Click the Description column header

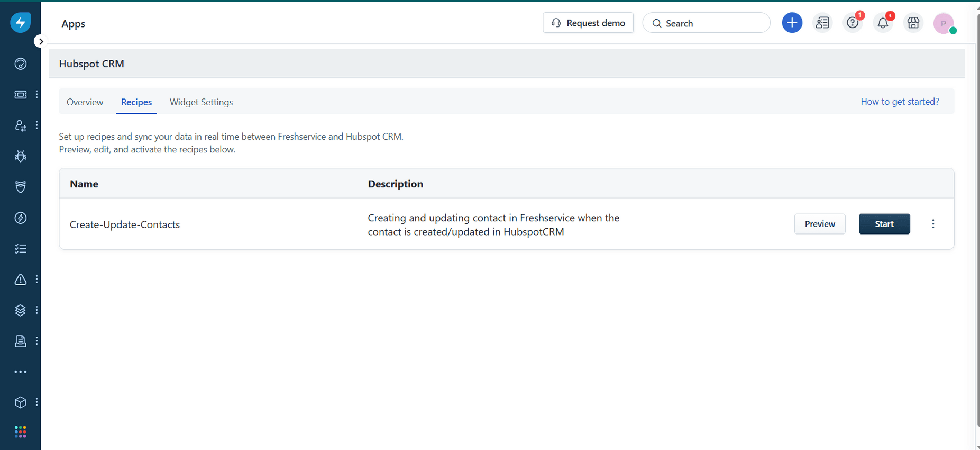click(396, 184)
